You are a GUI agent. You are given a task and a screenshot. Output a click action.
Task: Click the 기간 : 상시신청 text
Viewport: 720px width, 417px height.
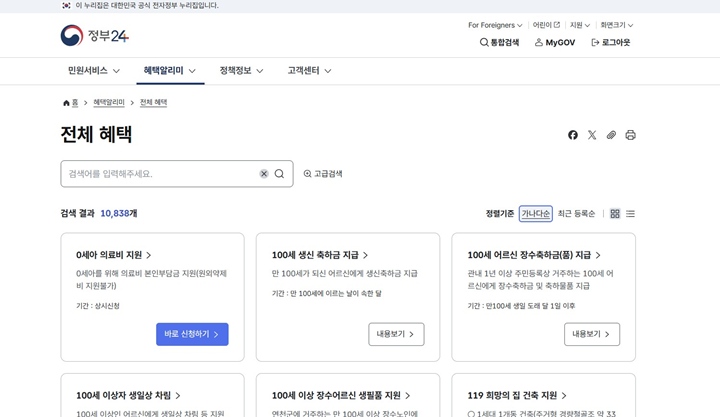[x=98, y=306]
